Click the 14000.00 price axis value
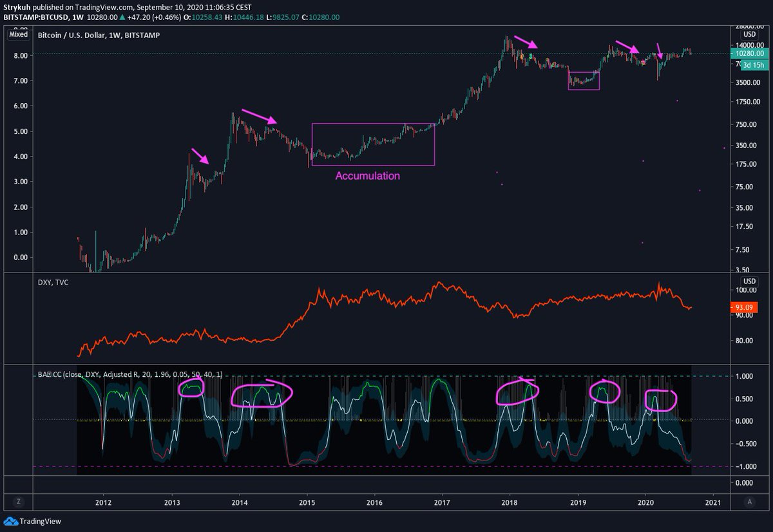Image resolution: width=773 pixels, height=532 pixels. tap(750, 45)
